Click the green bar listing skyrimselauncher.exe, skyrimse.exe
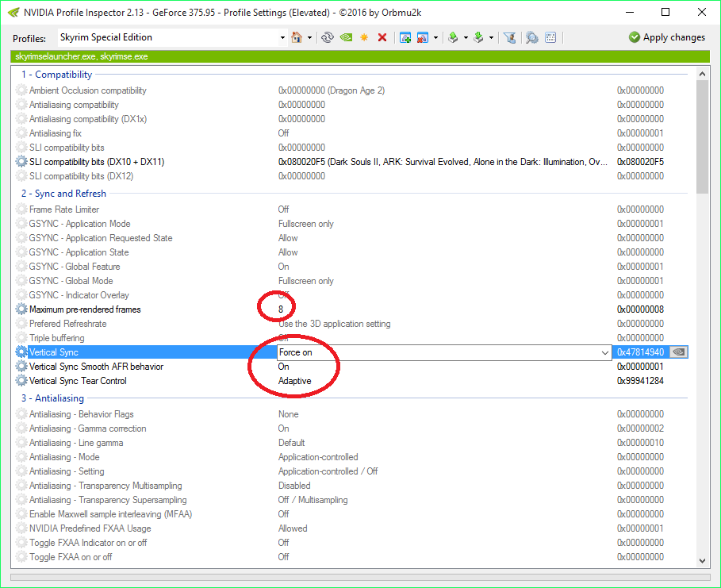The image size is (721, 588). click(360, 56)
